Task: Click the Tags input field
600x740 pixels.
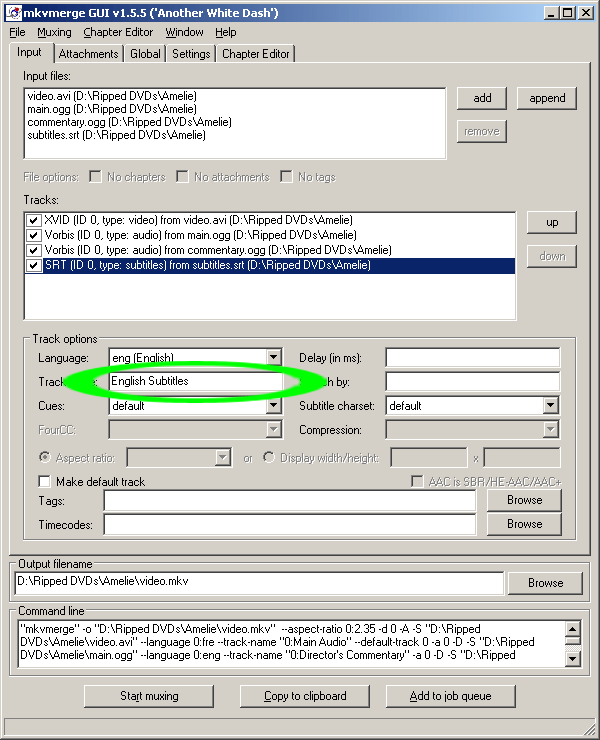Action: point(290,501)
